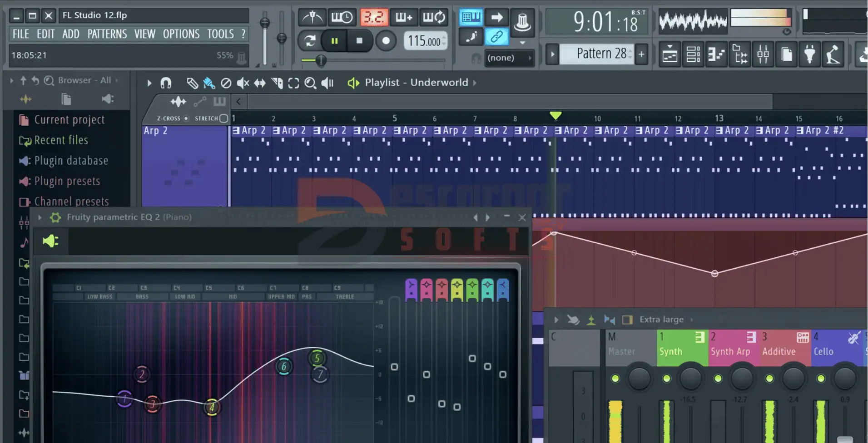Open the FILE menu
This screenshot has width=868, height=443.
coord(20,34)
